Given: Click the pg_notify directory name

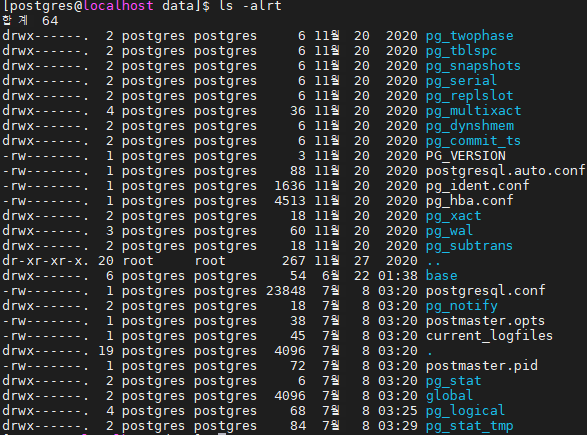Looking at the screenshot, I should click(x=462, y=306).
